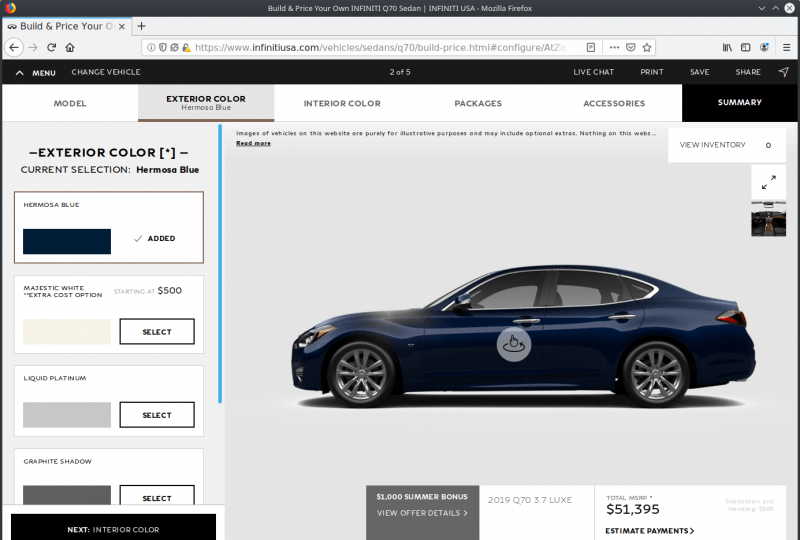Click the $51,395 total MSRP value
The width and height of the screenshot is (800, 540).
(x=633, y=509)
